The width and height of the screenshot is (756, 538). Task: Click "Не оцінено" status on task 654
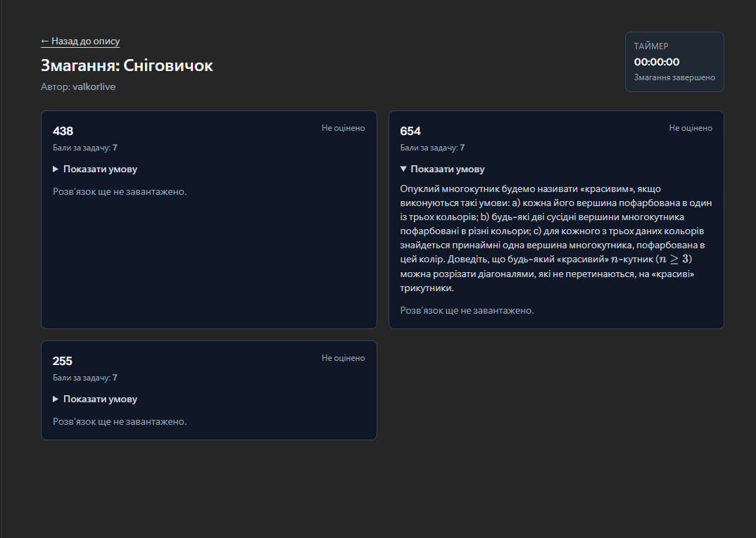coord(690,128)
